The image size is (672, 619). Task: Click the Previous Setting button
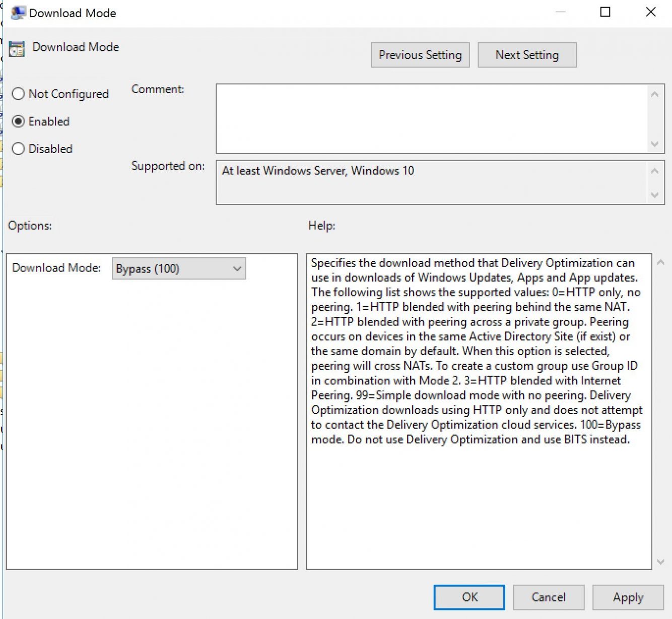point(420,54)
